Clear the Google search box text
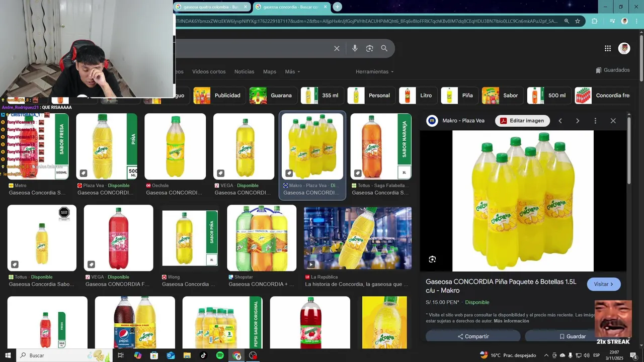The width and height of the screenshot is (644, 362). [x=337, y=48]
